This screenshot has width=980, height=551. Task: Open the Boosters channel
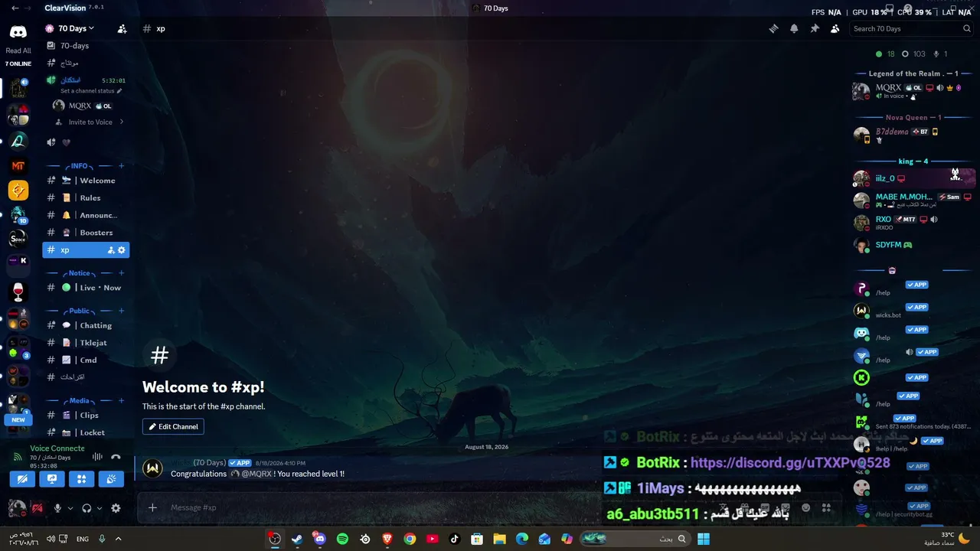point(86,233)
